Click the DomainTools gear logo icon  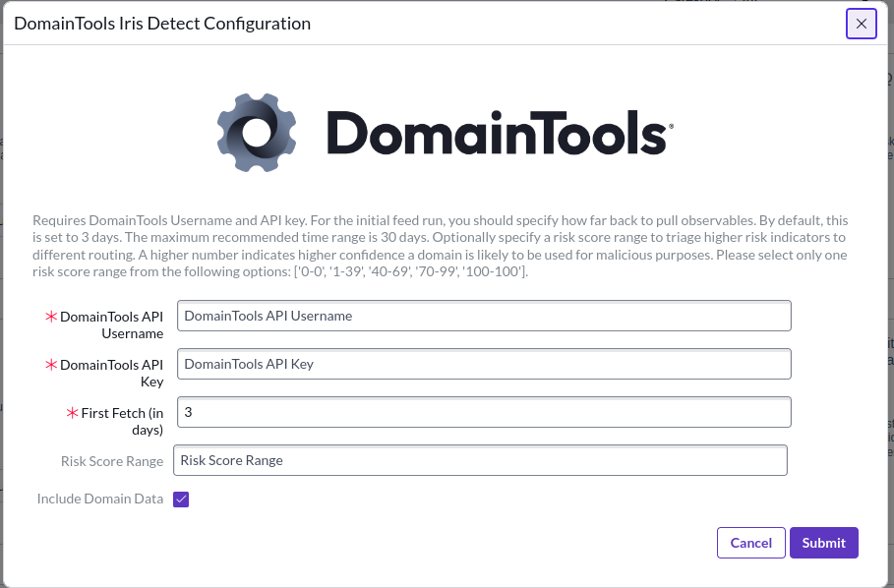[x=257, y=133]
